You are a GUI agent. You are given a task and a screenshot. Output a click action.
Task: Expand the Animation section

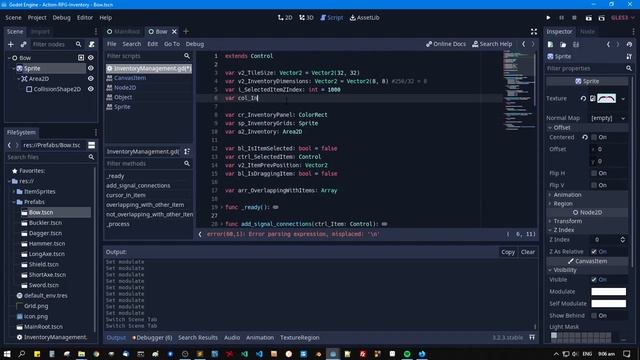(x=587, y=195)
